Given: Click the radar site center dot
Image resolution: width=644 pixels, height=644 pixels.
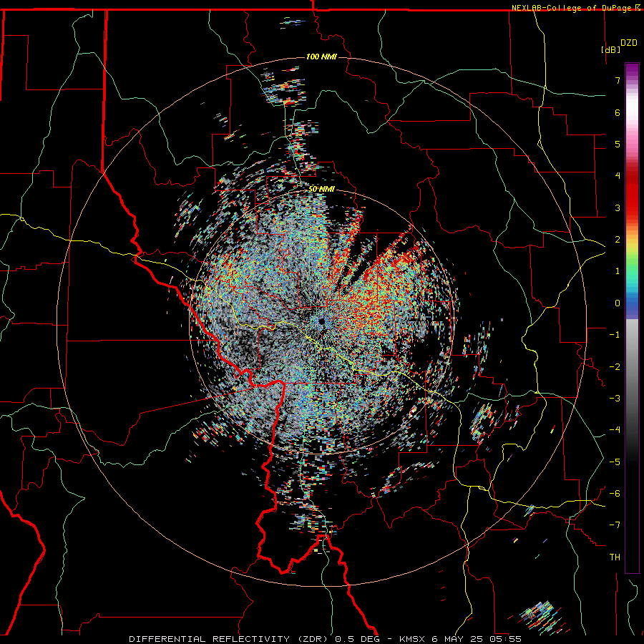Looking at the screenshot, I should coord(321,321).
